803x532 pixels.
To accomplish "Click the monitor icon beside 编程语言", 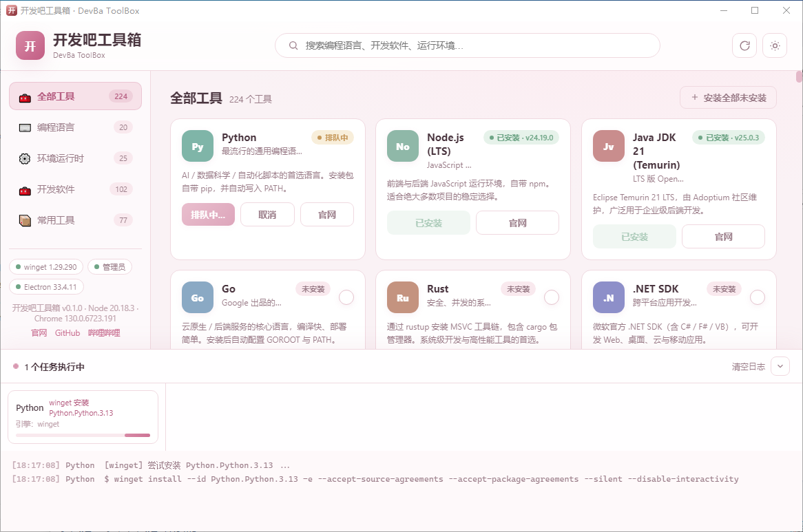I will pyautogui.click(x=25, y=128).
